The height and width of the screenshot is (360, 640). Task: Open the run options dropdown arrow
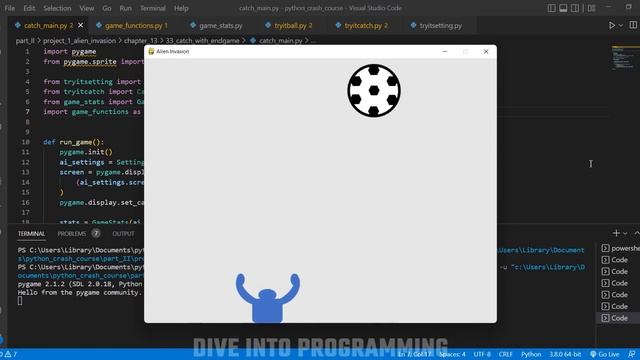tap(621, 25)
